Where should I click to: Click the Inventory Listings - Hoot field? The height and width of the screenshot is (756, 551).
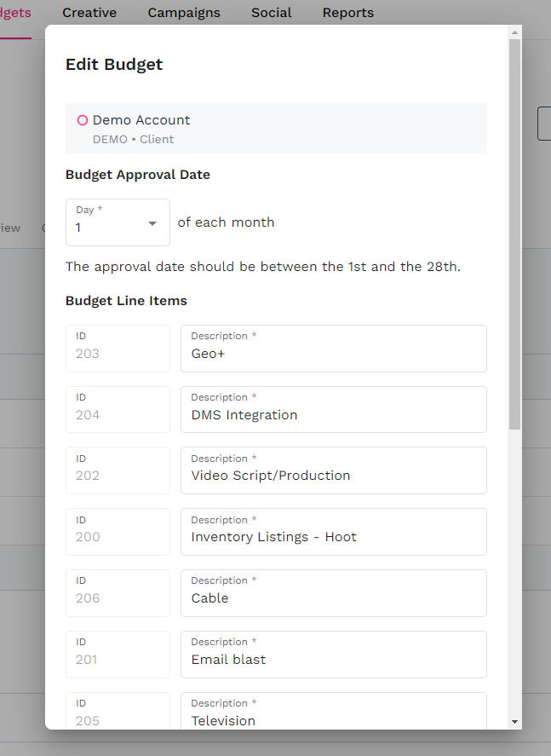[333, 537]
